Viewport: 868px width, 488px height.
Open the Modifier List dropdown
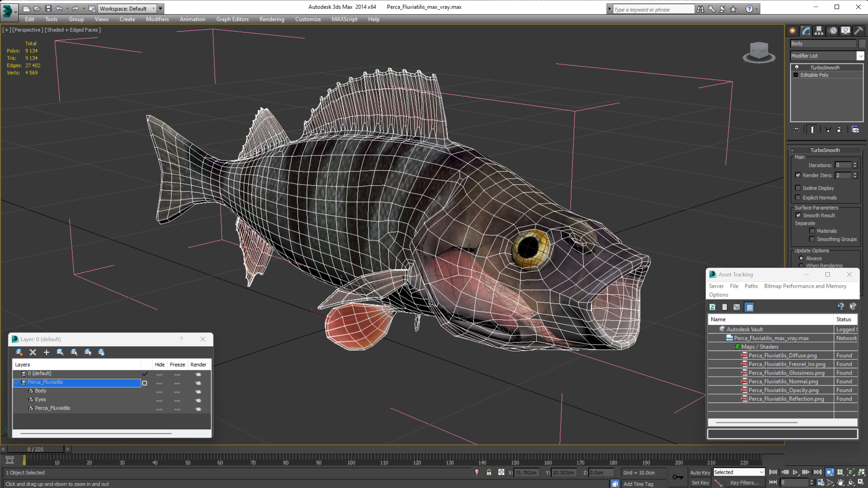coord(861,56)
